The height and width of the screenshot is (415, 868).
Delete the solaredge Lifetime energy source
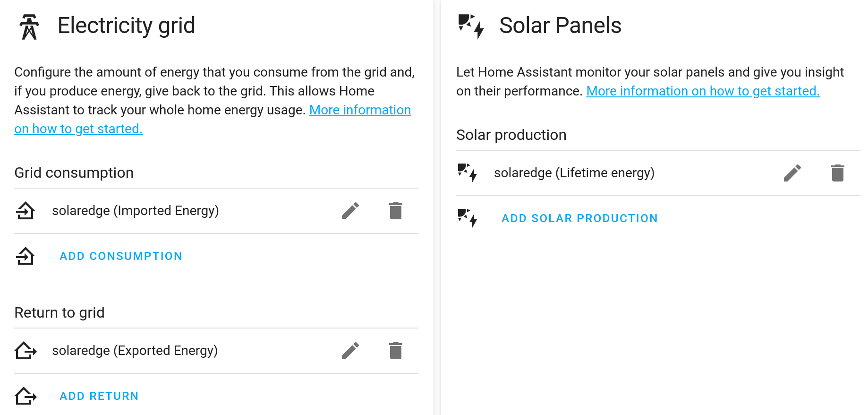tap(838, 173)
